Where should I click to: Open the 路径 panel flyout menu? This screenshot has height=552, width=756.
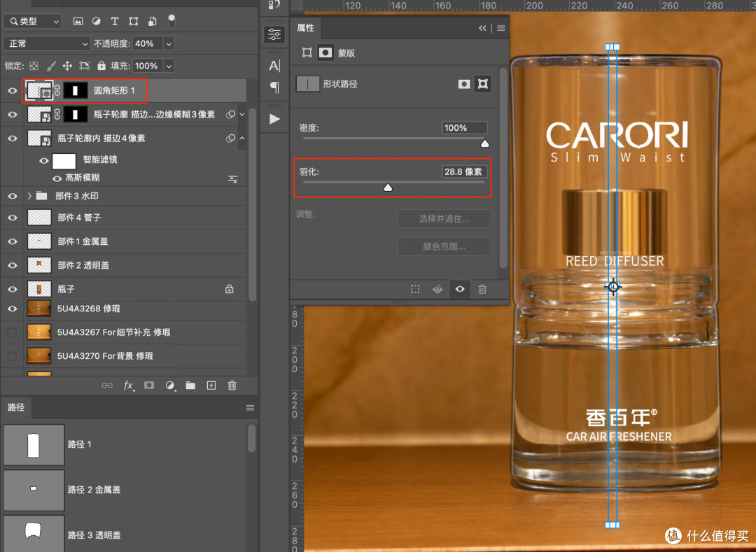[250, 407]
